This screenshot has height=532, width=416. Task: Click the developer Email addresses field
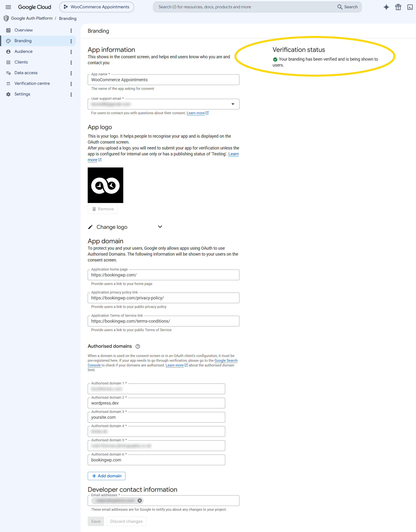pos(163,500)
